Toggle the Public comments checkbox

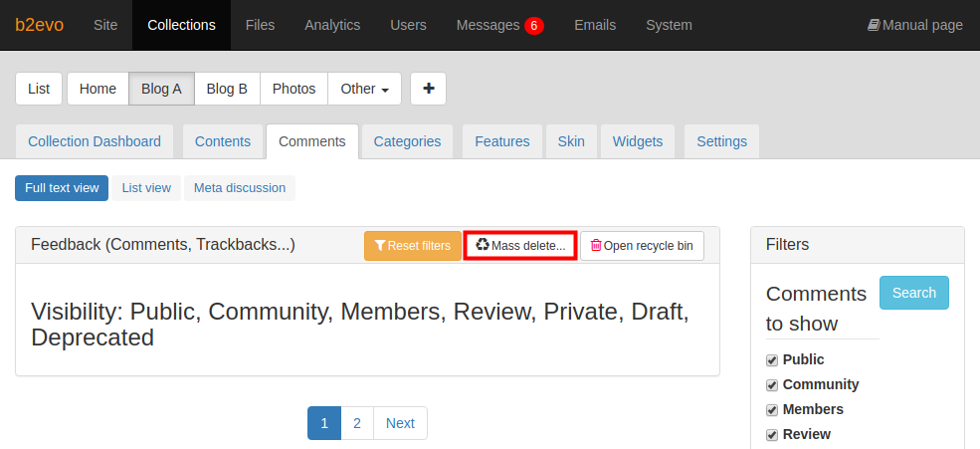pyautogui.click(x=772, y=360)
